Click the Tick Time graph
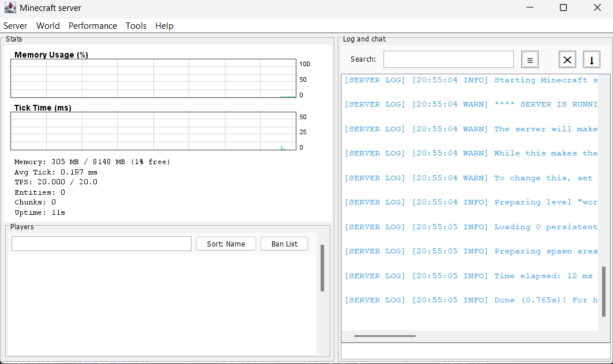Screen dimensions: 613x364 153,131
